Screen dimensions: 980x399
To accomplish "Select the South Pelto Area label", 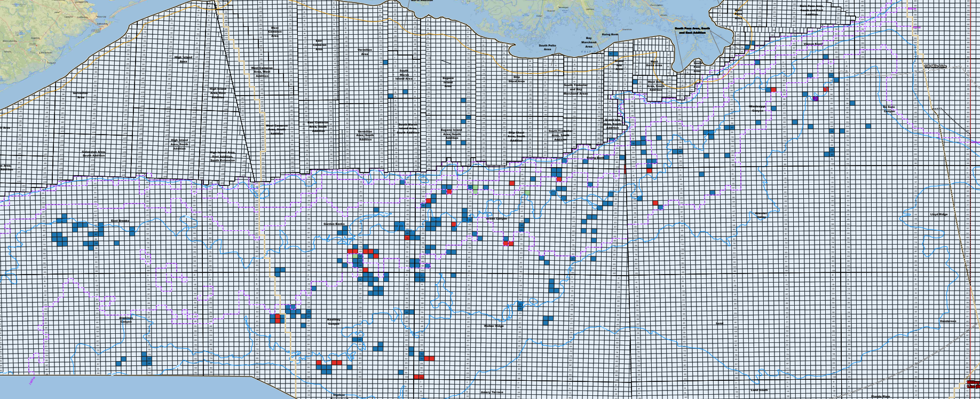I will tap(547, 48).
